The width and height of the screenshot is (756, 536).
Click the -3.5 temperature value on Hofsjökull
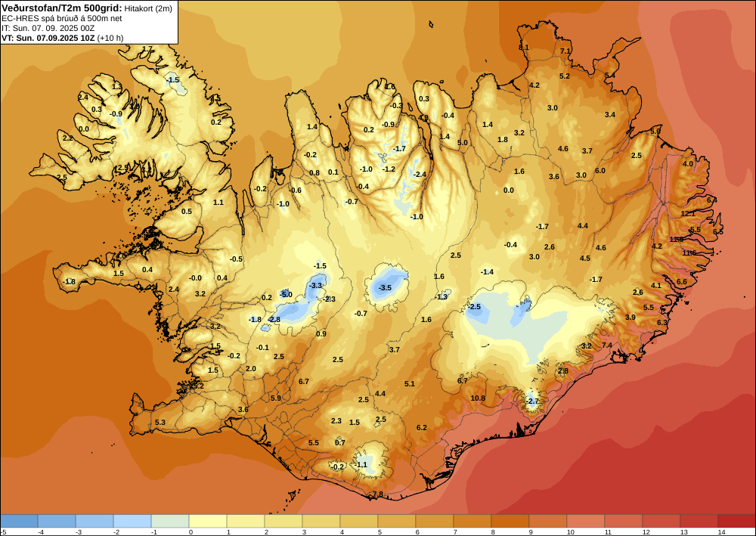386,288
